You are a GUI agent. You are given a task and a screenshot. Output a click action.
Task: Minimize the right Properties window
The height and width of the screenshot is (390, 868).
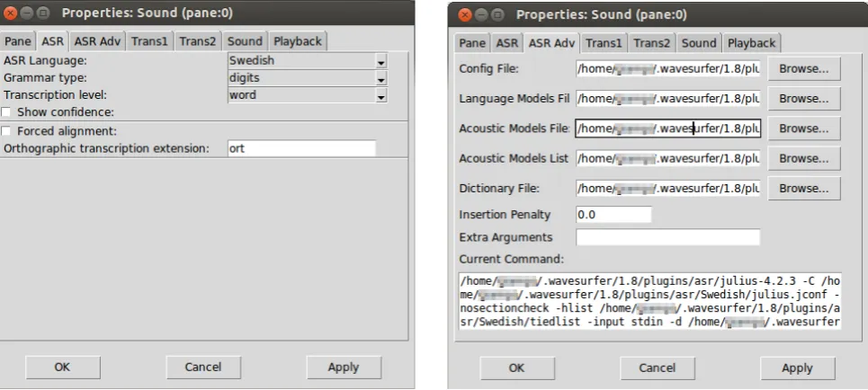tap(481, 14)
